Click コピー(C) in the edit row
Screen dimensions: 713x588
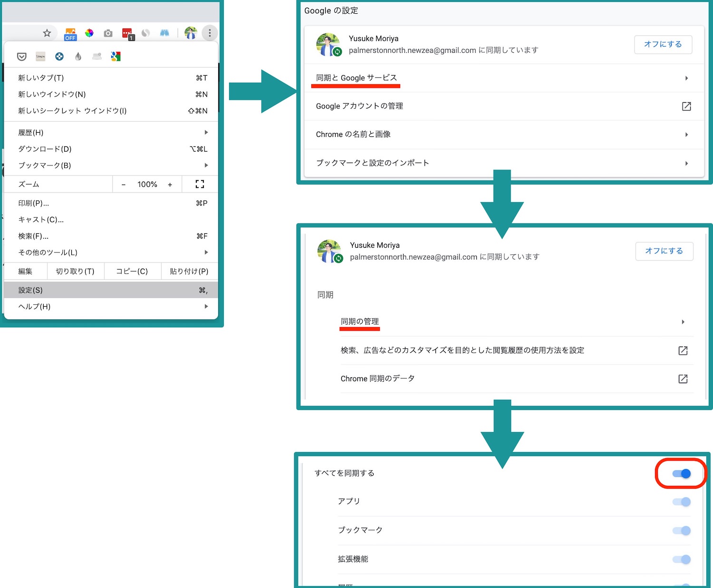pos(132,271)
